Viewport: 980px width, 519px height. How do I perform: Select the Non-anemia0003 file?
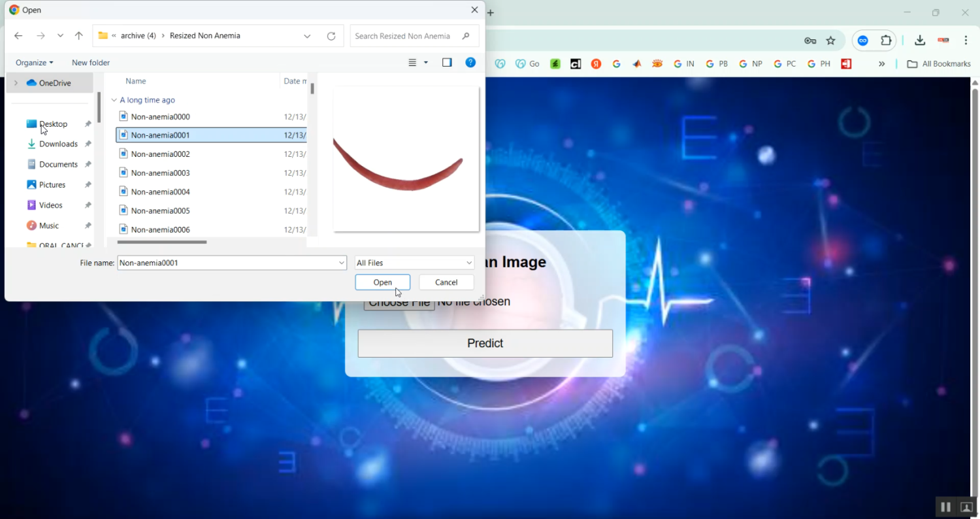point(160,173)
